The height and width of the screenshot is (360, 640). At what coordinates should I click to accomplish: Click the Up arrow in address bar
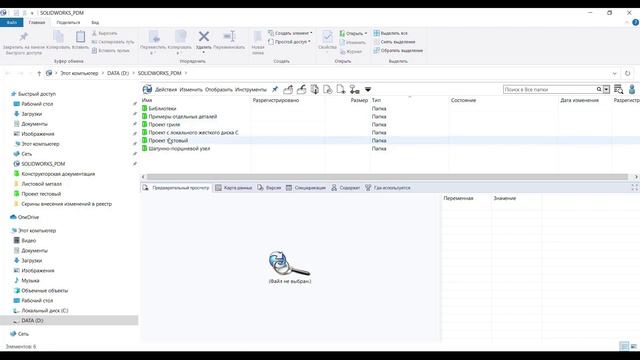(x=39, y=73)
